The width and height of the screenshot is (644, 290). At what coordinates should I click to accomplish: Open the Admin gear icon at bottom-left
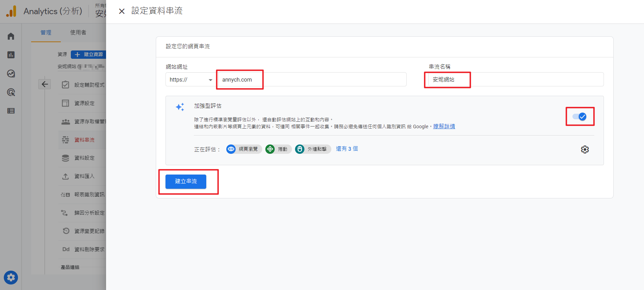[11, 278]
